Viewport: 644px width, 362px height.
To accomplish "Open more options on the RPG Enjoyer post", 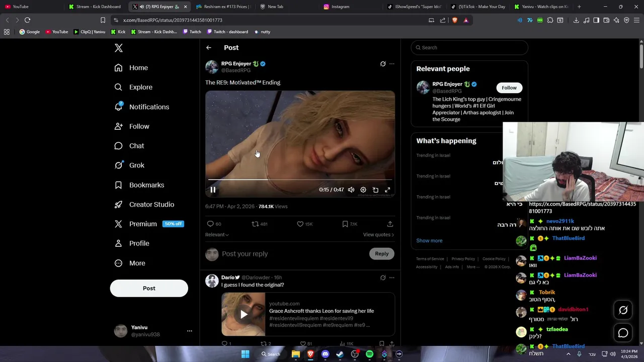I will point(392,64).
